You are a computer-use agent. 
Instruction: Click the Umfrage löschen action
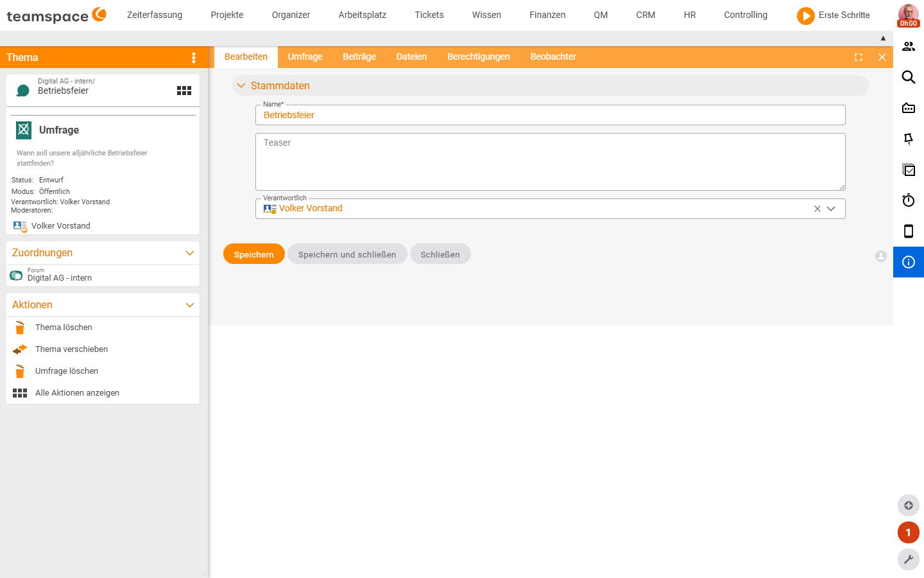tap(67, 371)
